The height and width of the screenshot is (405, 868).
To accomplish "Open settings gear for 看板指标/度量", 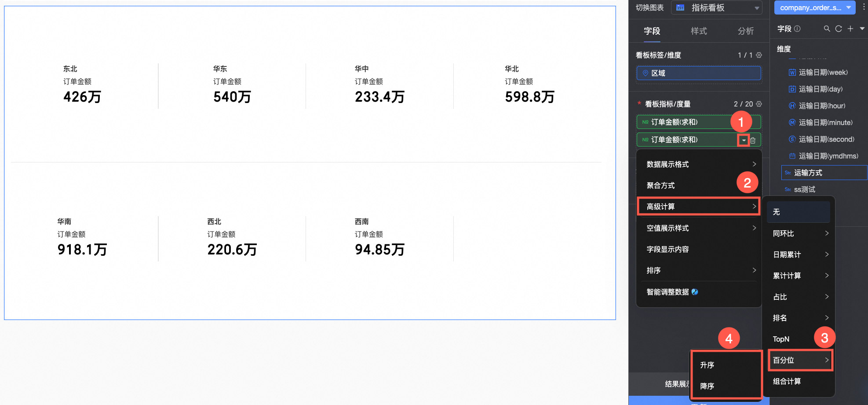I will point(759,104).
